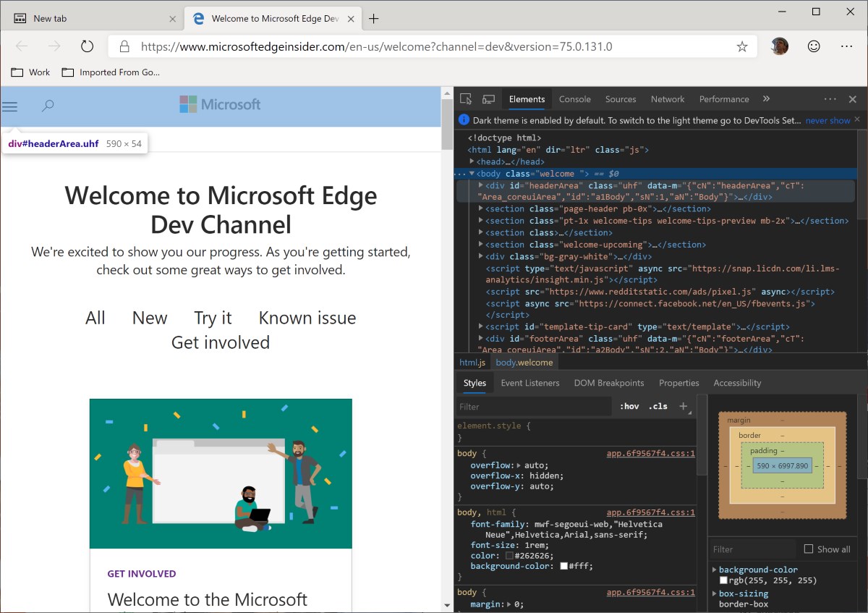Click the body.welcome breadcrumb
The width and height of the screenshot is (868, 613).
coord(524,363)
